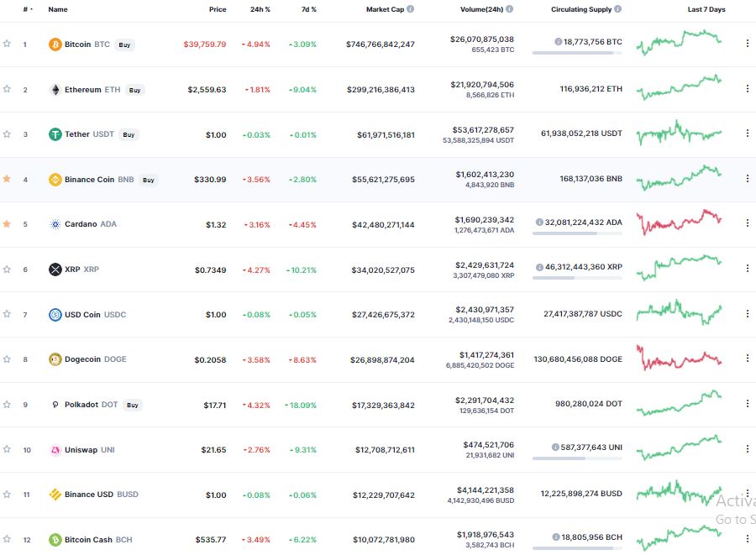This screenshot has height=555, width=756.
Task: Click the Buy button next to Tether
Action: tap(129, 134)
